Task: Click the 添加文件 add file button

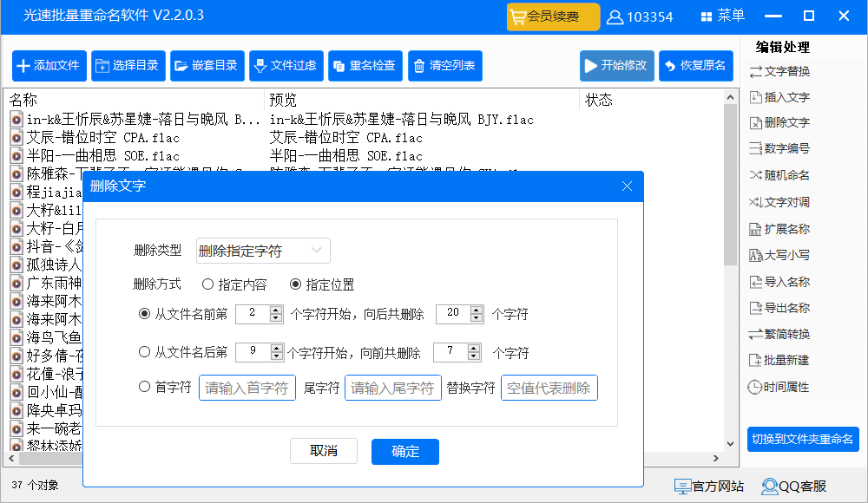Action: pyautogui.click(x=49, y=66)
